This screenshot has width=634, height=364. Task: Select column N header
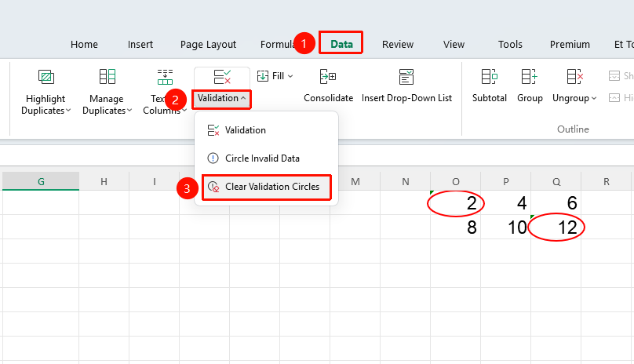pos(405,181)
